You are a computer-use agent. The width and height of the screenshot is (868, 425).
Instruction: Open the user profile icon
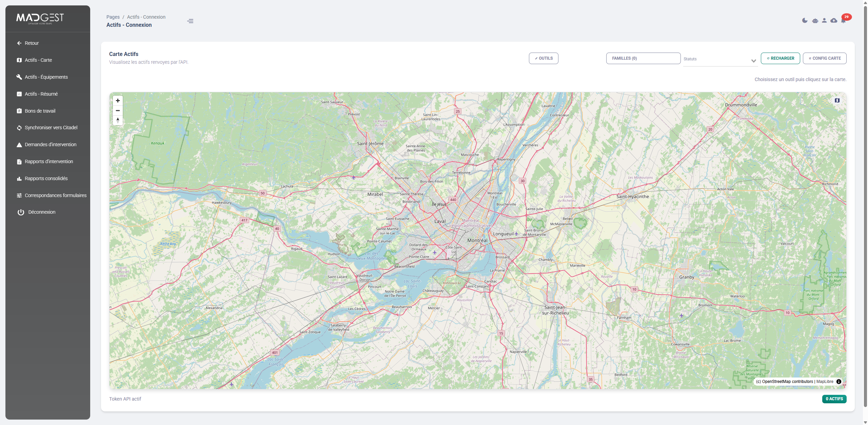[x=824, y=20]
